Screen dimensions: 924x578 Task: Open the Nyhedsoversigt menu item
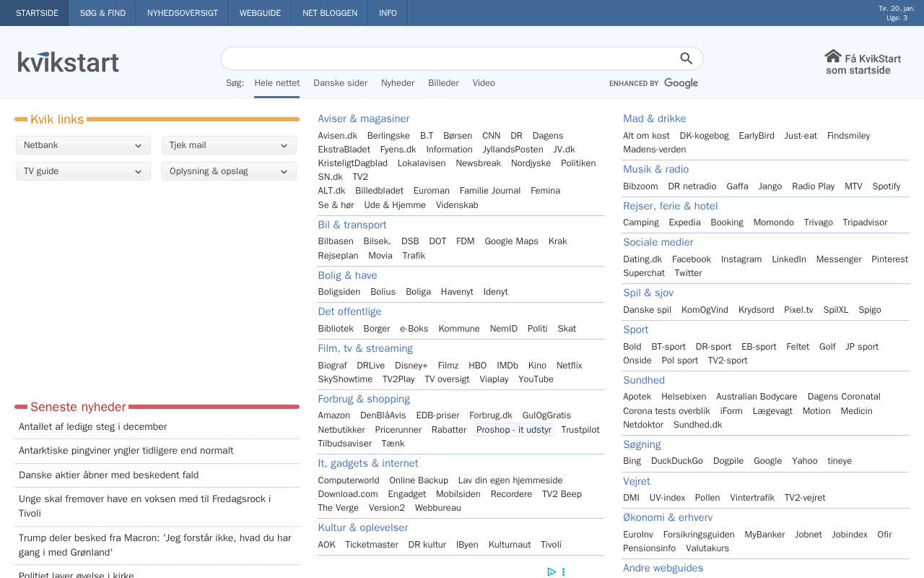(182, 13)
